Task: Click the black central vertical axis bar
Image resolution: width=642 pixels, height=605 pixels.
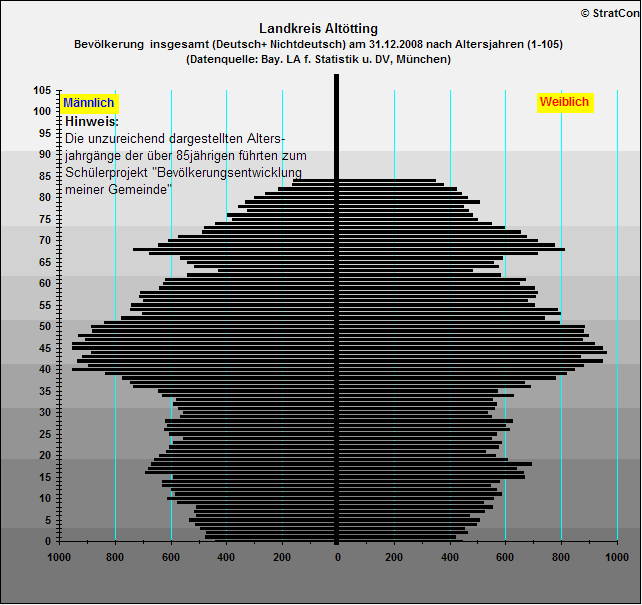Action: click(337, 309)
